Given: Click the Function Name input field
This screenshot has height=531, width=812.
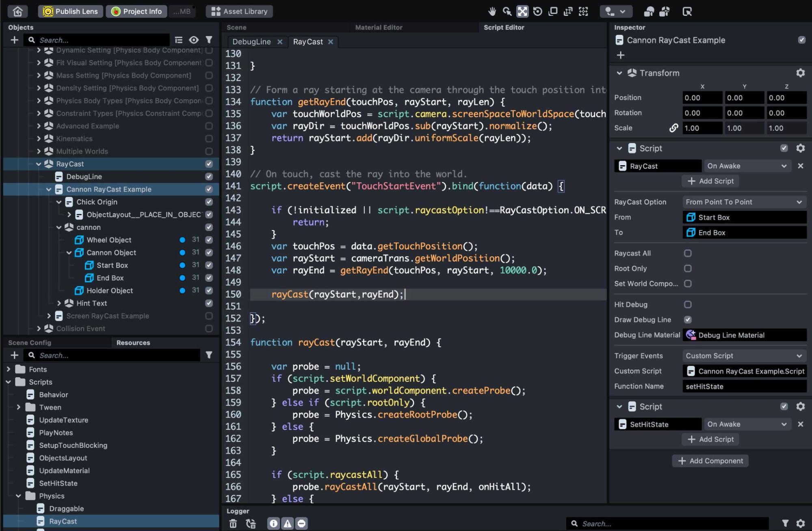Looking at the screenshot, I should (744, 386).
